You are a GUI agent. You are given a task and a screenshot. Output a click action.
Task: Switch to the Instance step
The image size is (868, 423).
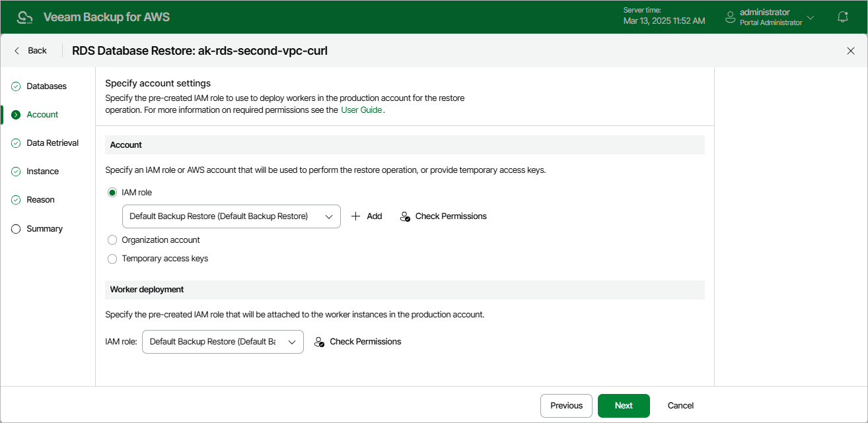tap(42, 172)
